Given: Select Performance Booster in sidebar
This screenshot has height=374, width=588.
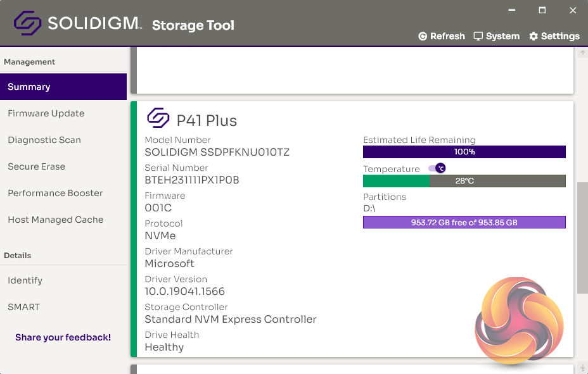Looking at the screenshot, I should click(55, 193).
